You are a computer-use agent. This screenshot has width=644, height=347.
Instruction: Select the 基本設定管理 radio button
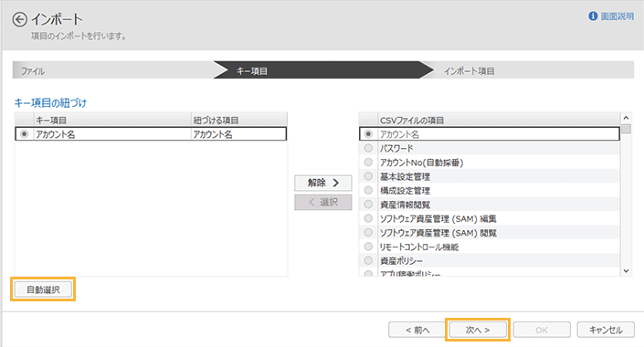point(368,176)
